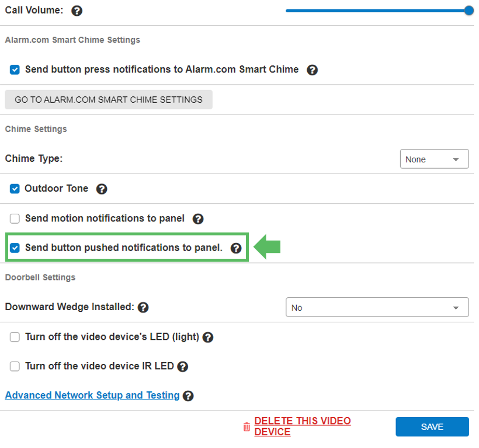Expand the Downward Wedge Installed dropdown
479x448 pixels.
377,307
